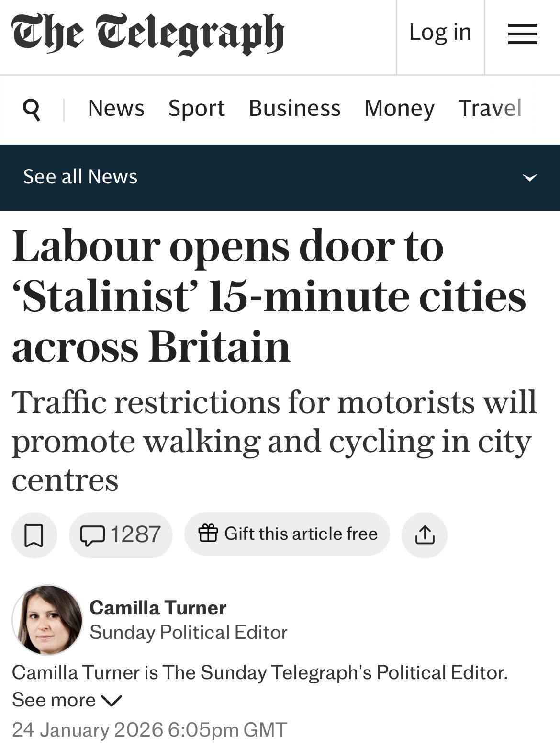
Task: Click Camilla Turner's profile photo
Action: [x=47, y=620]
